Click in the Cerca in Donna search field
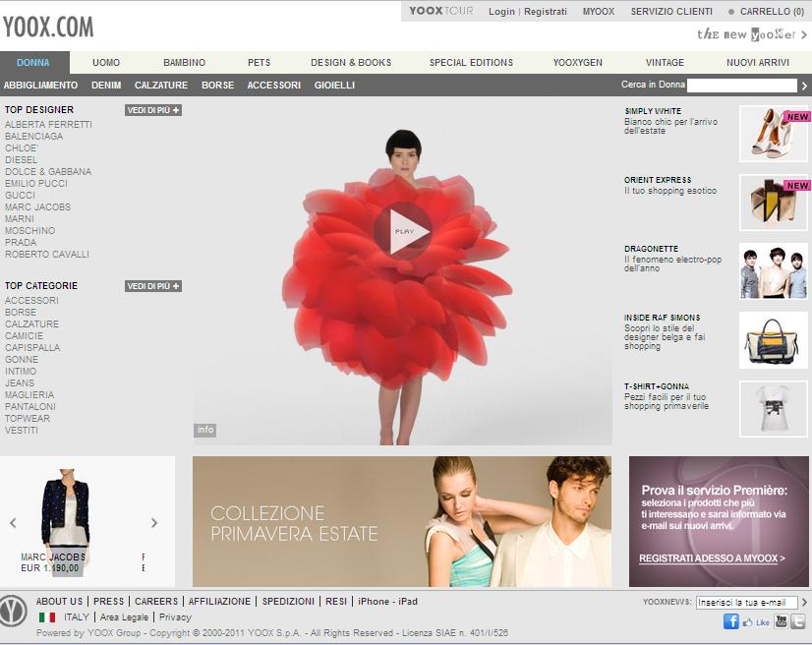This screenshot has height=645, width=812. pyautogui.click(x=741, y=86)
